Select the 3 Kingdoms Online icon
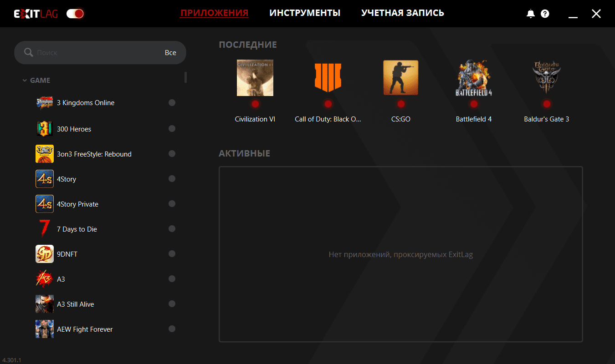This screenshot has width=615, height=364. (x=45, y=103)
